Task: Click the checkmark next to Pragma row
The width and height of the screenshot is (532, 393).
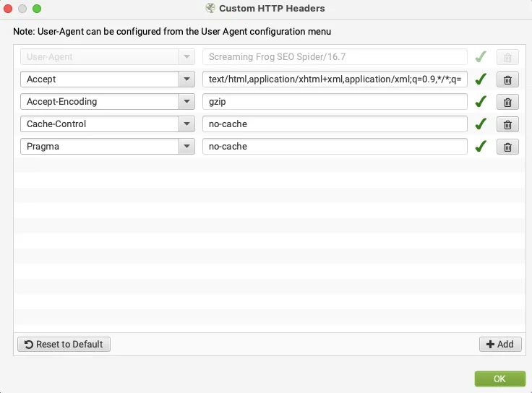Action: [x=481, y=146]
